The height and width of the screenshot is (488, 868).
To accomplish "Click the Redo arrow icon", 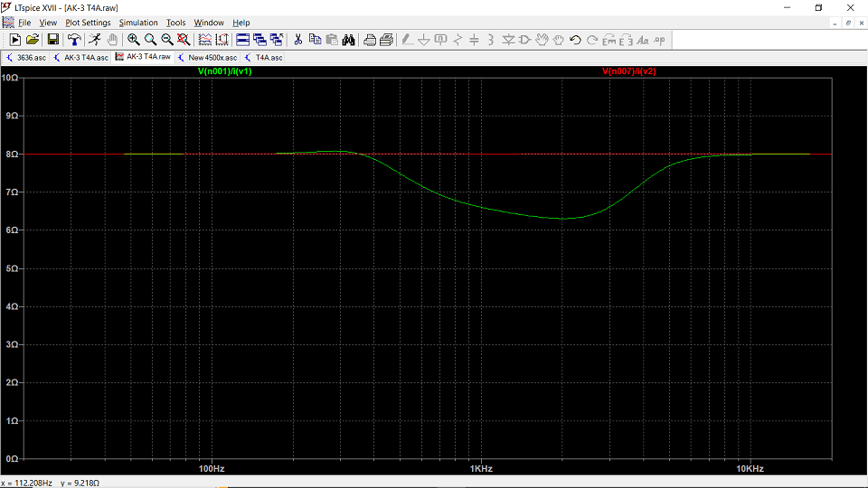I will point(591,40).
